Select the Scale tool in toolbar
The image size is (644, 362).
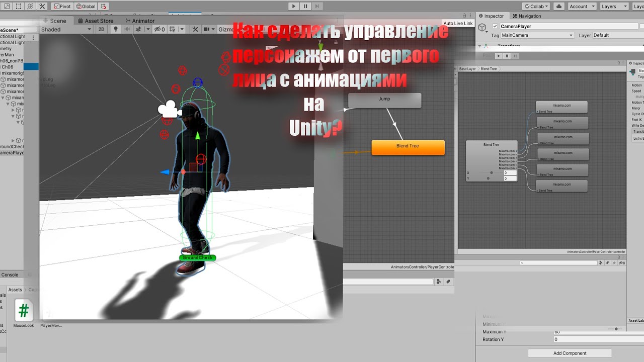click(7, 7)
